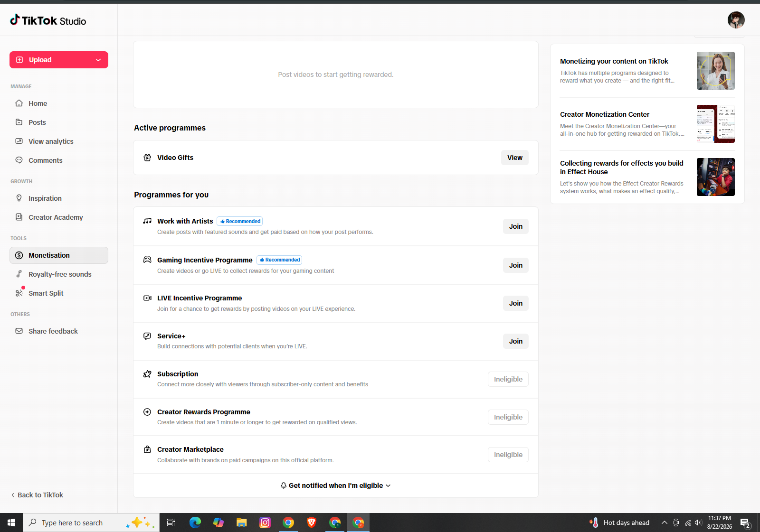Click the volume icon in system tray
This screenshot has width=760, height=532.
pyautogui.click(x=698, y=523)
